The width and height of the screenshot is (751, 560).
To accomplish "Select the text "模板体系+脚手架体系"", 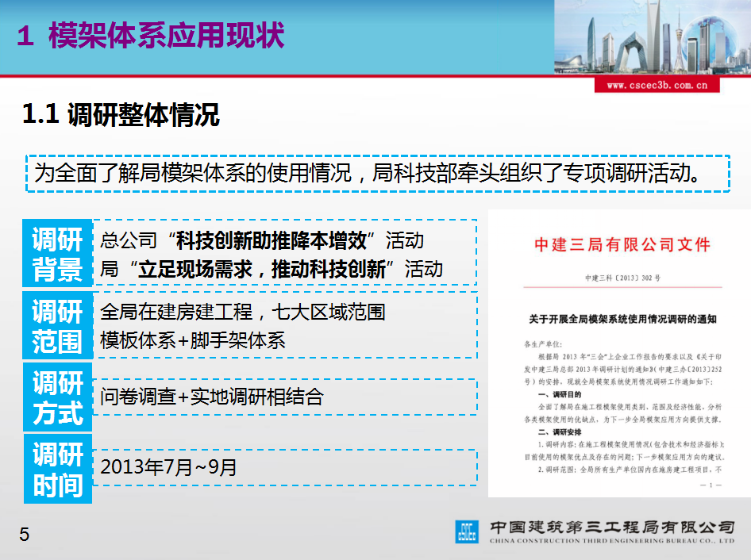I will click(193, 340).
